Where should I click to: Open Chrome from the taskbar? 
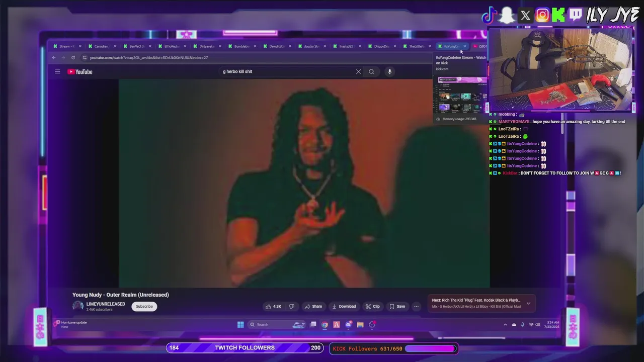click(325, 324)
